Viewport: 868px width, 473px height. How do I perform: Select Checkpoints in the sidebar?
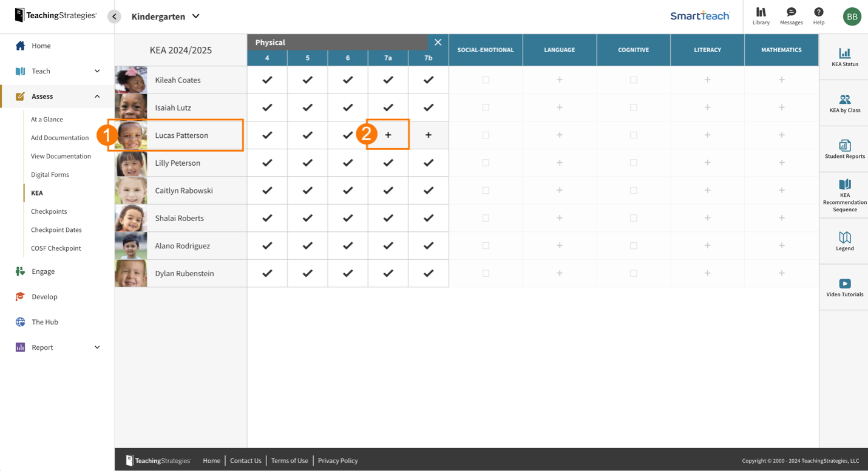click(48, 211)
